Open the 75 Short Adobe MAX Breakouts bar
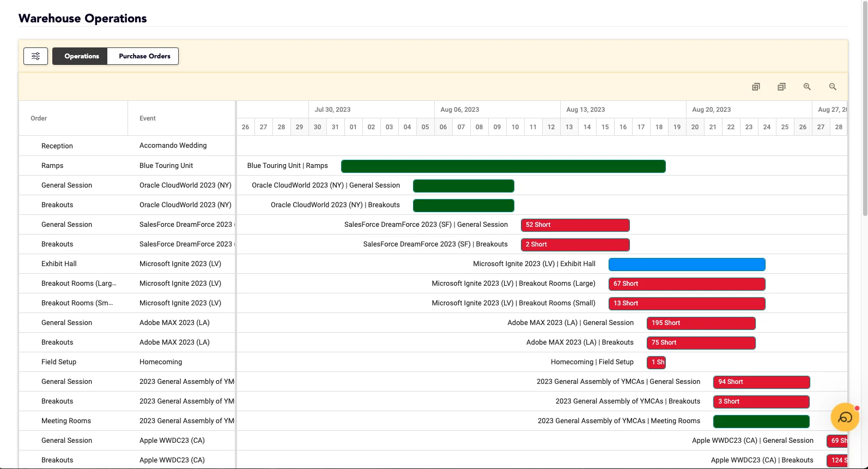The width and height of the screenshot is (868, 469). coord(701,342)
